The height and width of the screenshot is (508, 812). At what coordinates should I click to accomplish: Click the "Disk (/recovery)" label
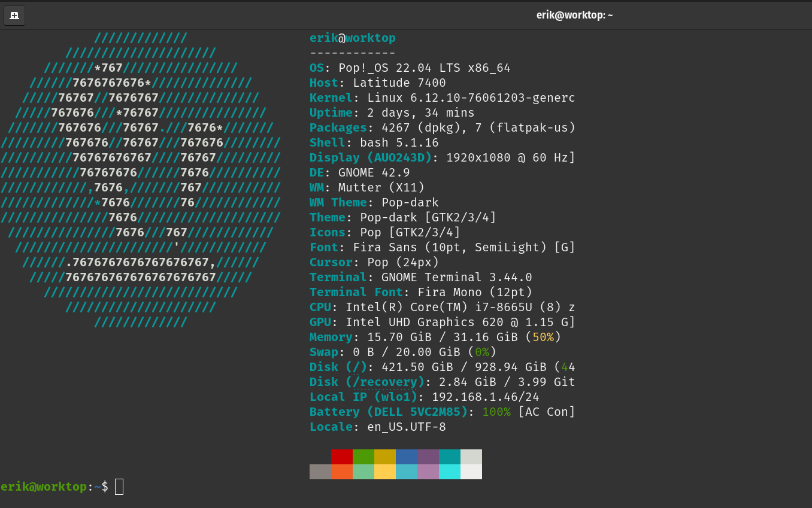pyautogui.click(x=367, y=382)
